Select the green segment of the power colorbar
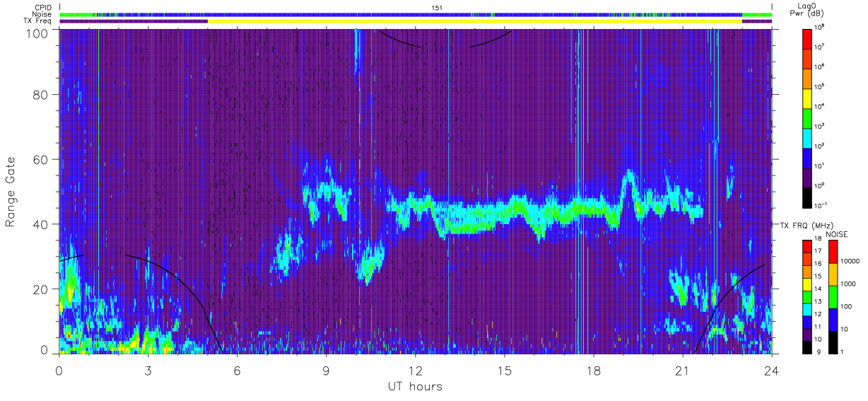Image resolution: width=868 pixels, height=401 pixels. click(807, 117)
